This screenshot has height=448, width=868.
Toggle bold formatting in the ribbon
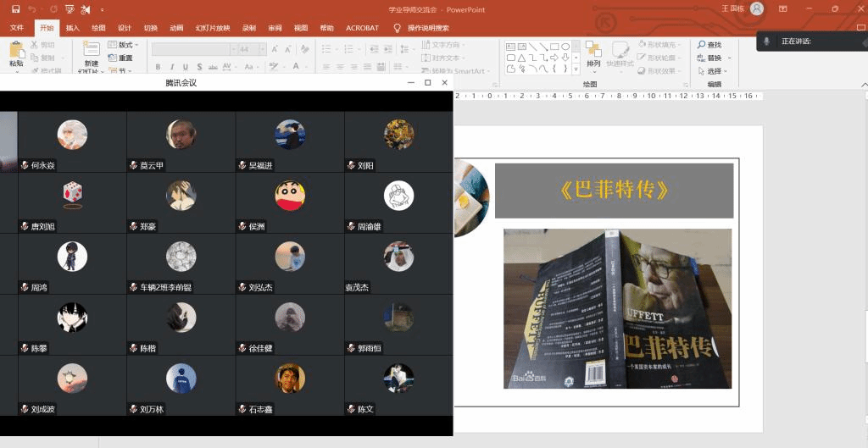click(x=159, y=67)
